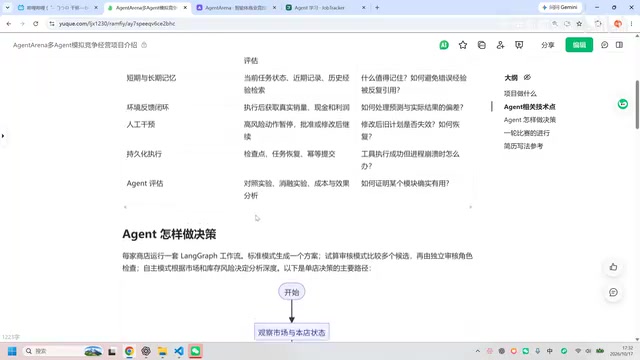Click 如何证明某个模块确实有用? cell

pyautogui.click(x=405, y=183)
